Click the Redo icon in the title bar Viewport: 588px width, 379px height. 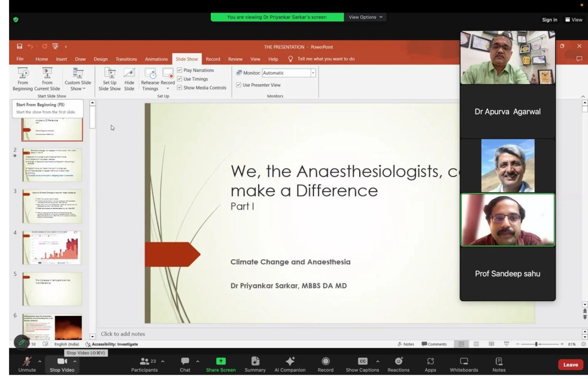click(44, 46)
